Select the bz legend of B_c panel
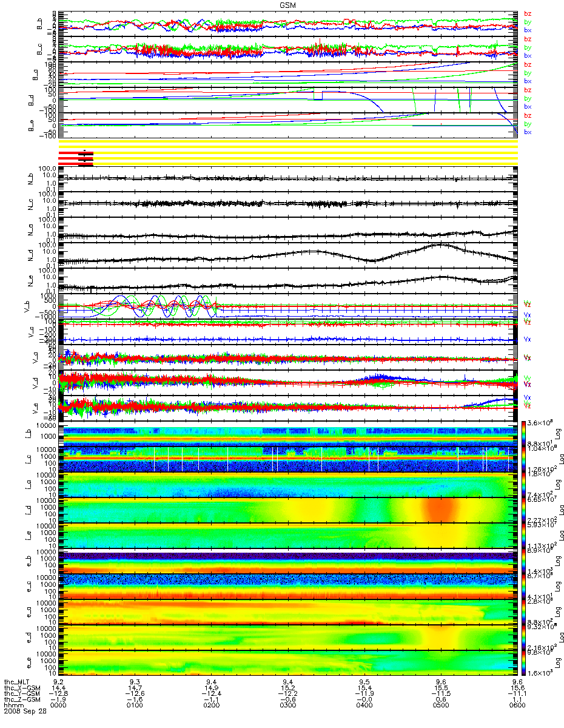This screenshot has height=728, width=564. (527, 39)
